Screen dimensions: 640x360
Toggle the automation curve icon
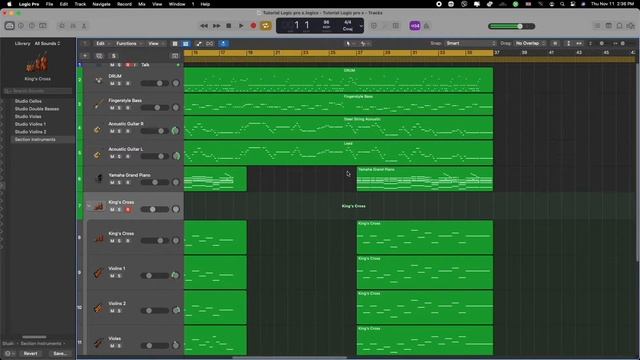[199, 44]
